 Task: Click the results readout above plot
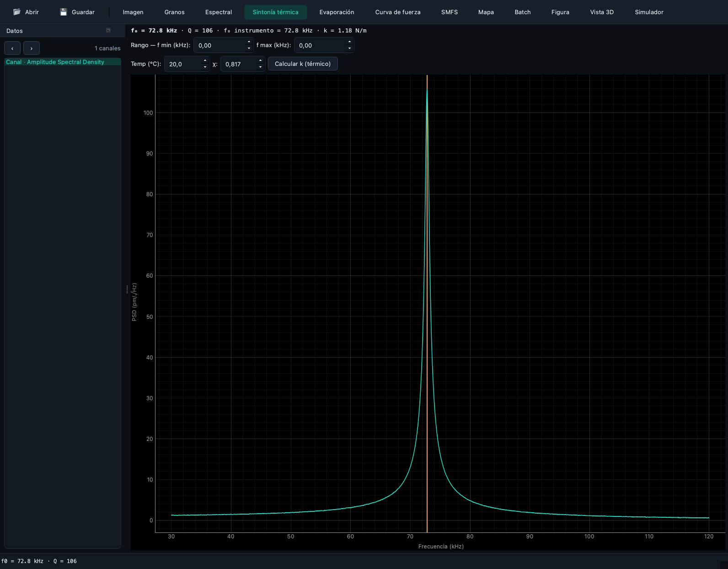point(249,31)
